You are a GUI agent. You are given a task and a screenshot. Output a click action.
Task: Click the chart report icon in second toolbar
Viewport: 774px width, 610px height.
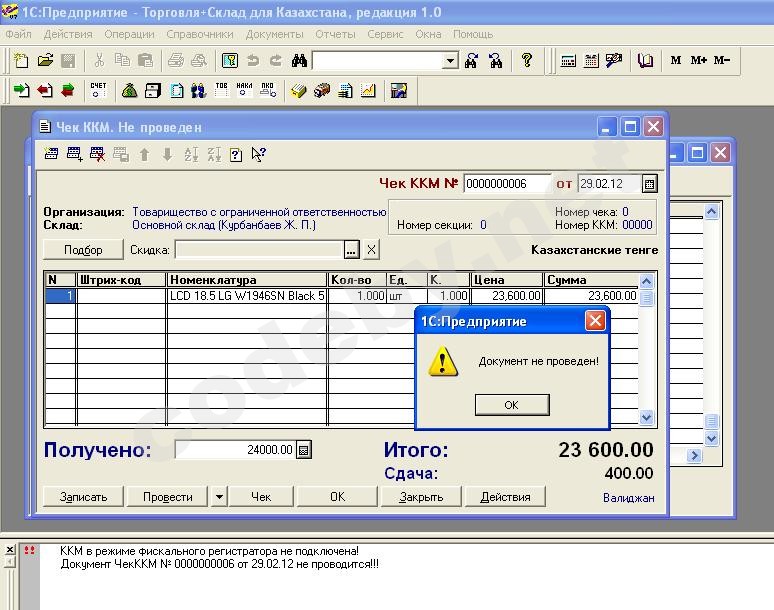click(x=368, y=90)
